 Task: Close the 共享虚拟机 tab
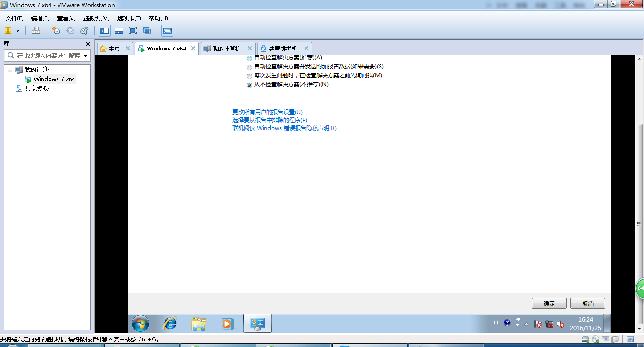tap(306, 48)
